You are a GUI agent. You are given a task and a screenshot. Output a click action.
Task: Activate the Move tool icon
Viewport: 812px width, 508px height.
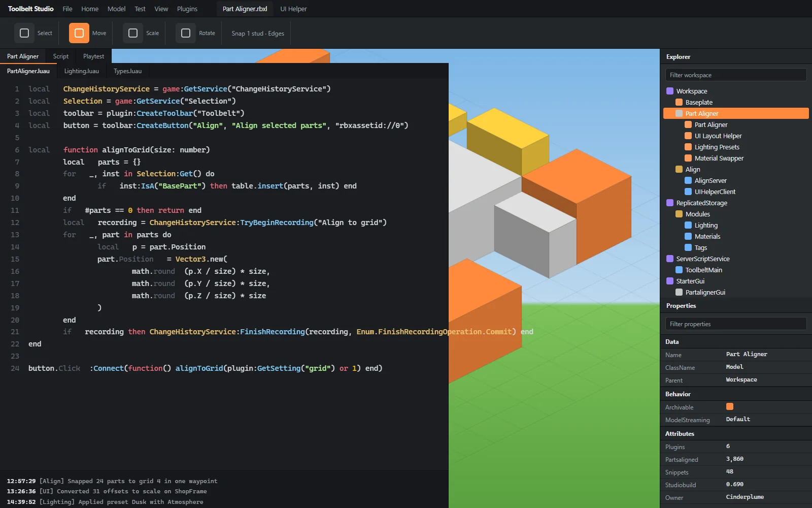(x=79, y=33)
